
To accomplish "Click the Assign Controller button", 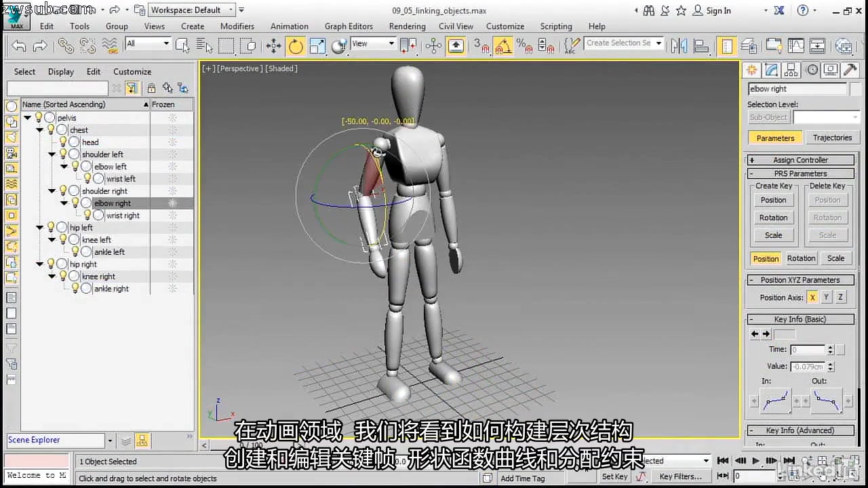I will pyautogui.click(x=800, y=159).
